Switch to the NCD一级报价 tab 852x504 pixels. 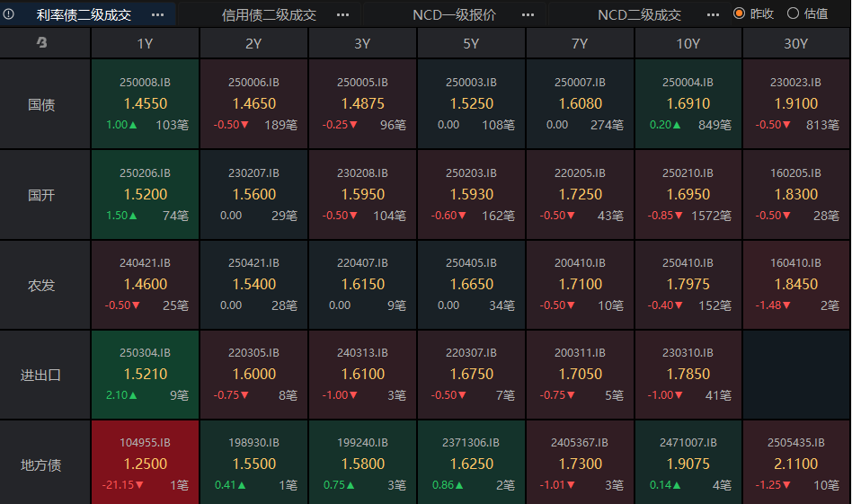click(454, 14)
